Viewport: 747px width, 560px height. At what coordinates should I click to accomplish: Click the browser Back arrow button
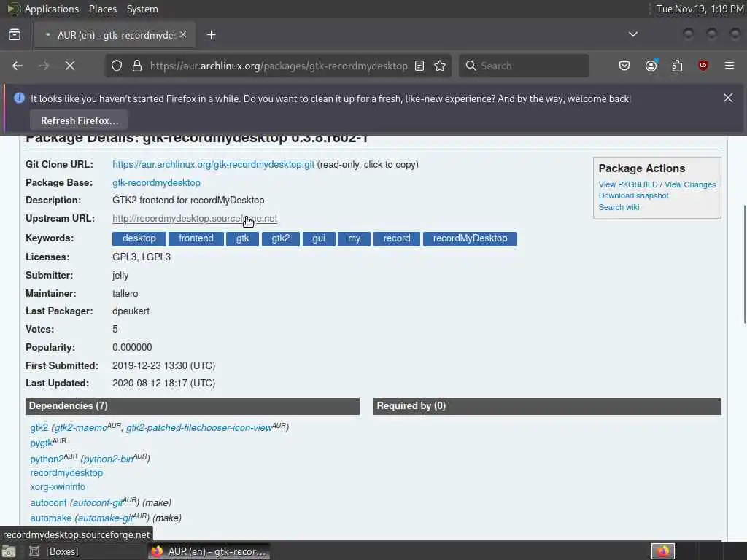pyautogui.click(x=18, y=66)
